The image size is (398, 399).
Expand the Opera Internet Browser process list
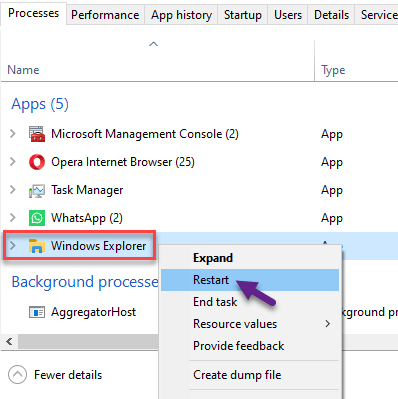13,162
